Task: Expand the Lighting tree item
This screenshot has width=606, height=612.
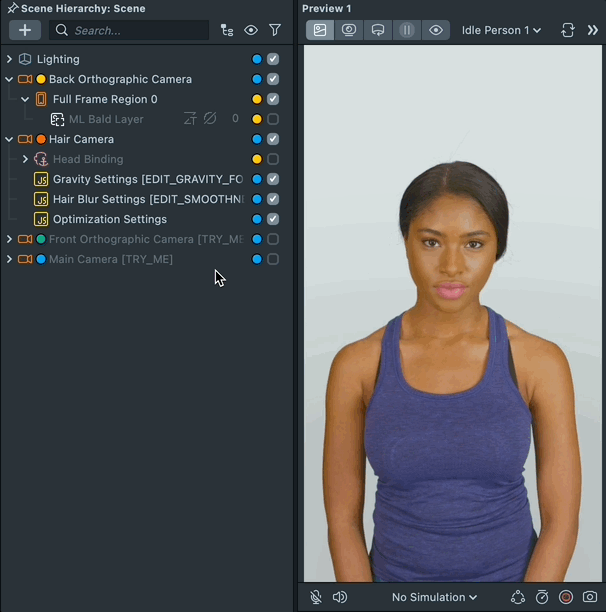Action: coord(9,59)
